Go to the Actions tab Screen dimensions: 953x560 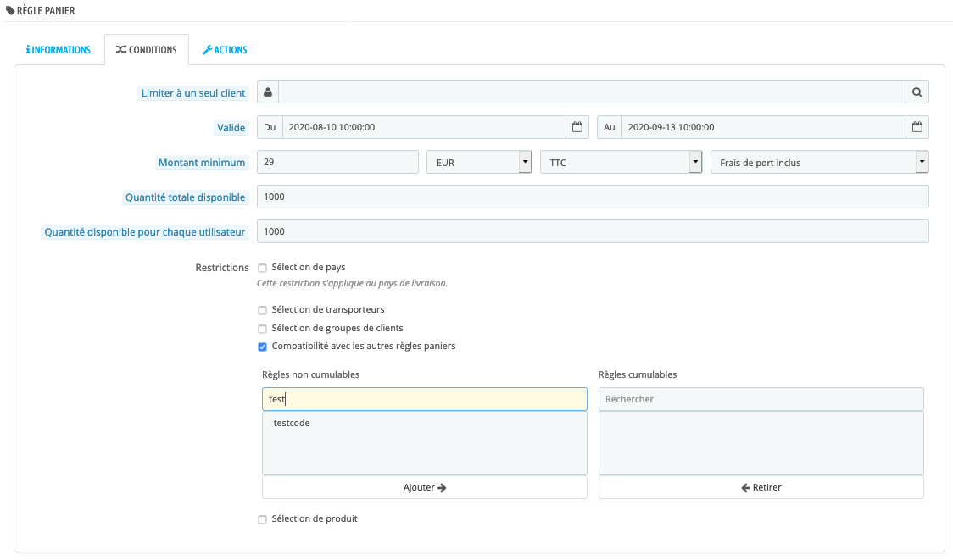pos(225,50)
